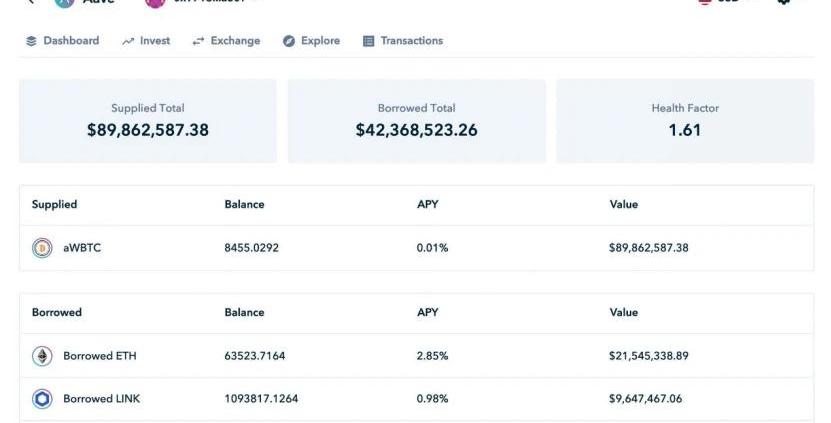Click the aWBTC asset name
The height and width of the screenshot is (423, 831).
pyautogui.click(x=82, y=248)
